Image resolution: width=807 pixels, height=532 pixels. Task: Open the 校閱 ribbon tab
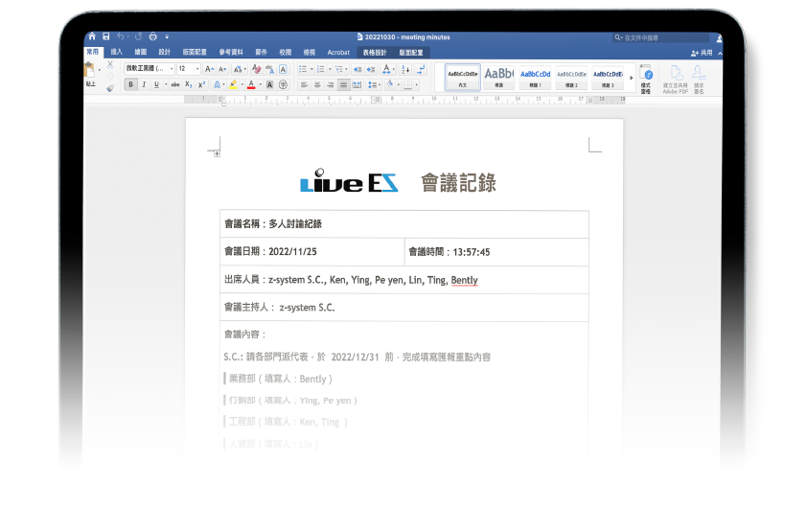click(285, 52)
